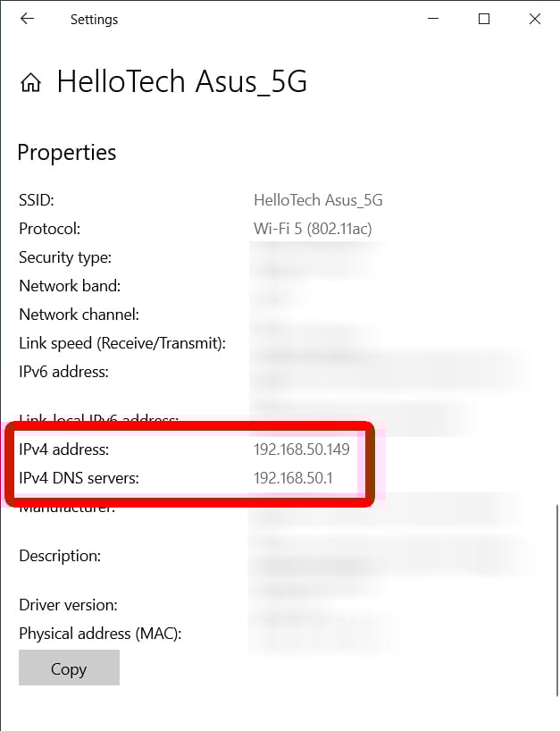Maximize the Settings window

[484, 19]
